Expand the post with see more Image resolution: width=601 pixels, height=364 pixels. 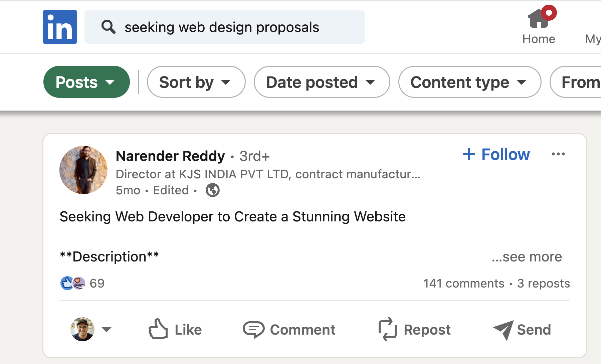coord(527,256)
